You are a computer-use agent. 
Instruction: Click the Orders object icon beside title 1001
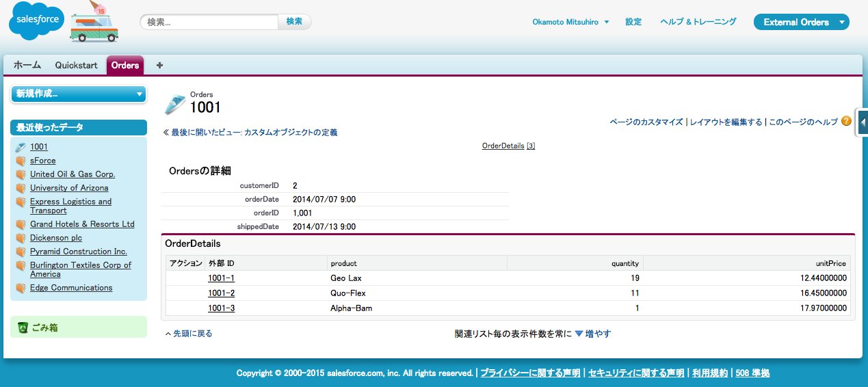coord(175,105)
